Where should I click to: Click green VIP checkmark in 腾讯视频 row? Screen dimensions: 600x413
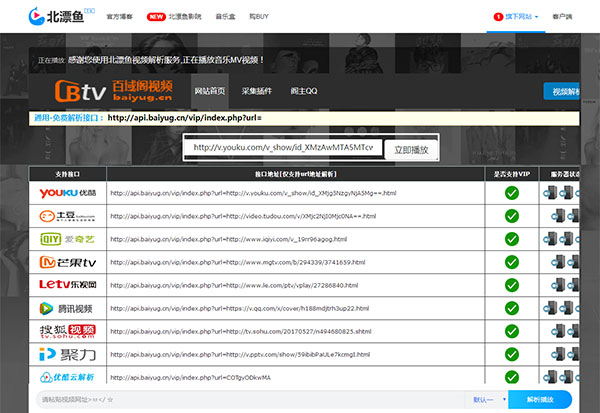[x=510, y=308]
